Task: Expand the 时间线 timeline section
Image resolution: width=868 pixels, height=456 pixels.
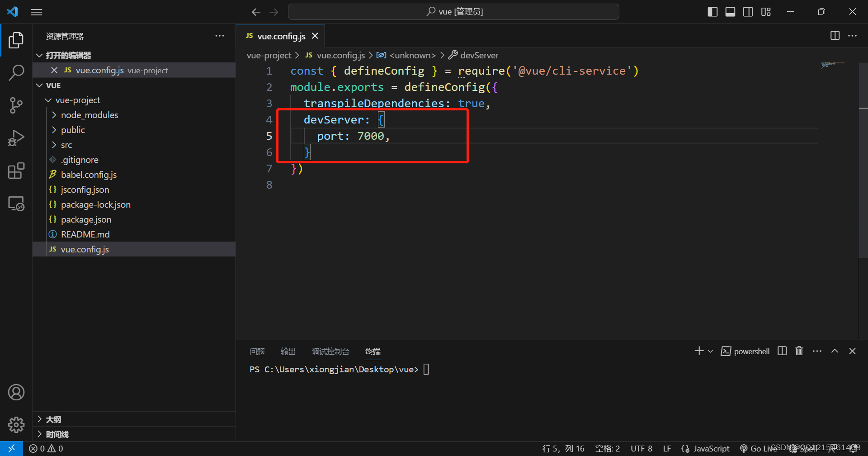Action: click(x=134, y=434)
